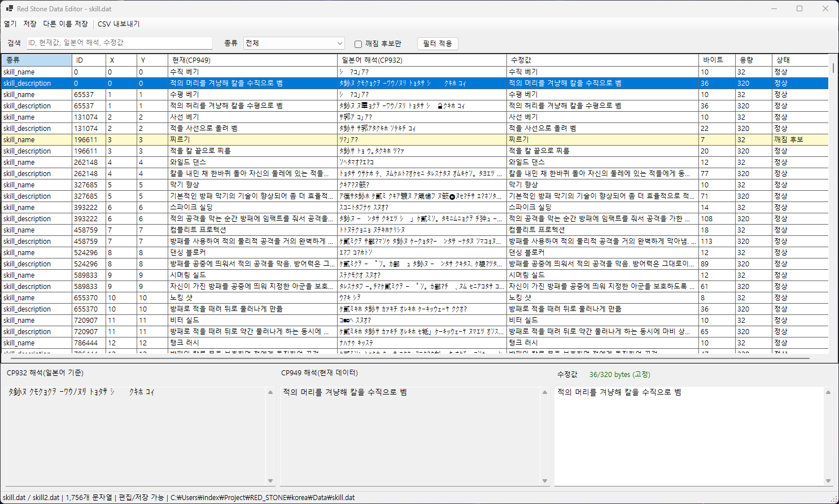Click the 용량 column header
The width and height of the screenshot is (839, 504).
coord(754,60)
